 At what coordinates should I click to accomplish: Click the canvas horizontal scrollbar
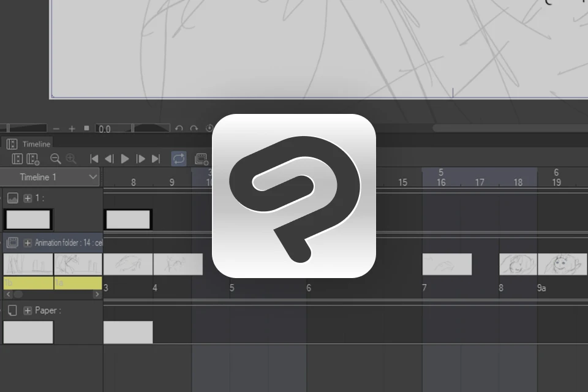click(x=510, y=128)
